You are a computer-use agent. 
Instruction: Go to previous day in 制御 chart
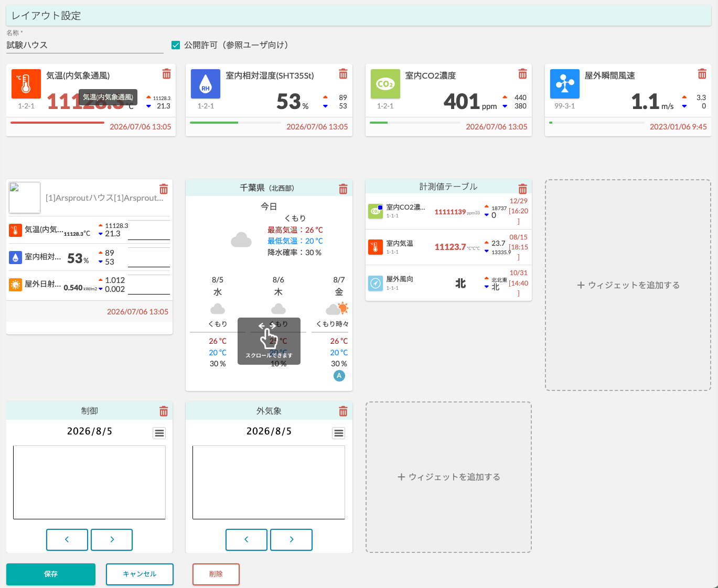coord(67,539)
